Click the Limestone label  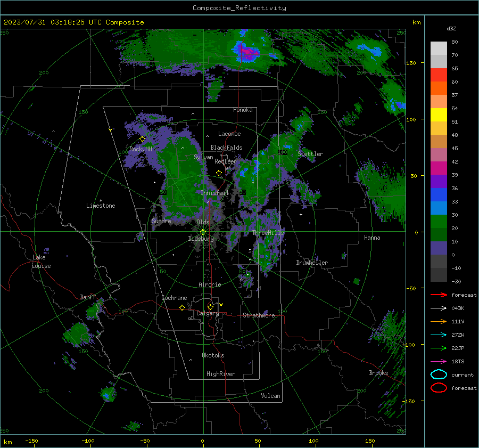[101, 206]
